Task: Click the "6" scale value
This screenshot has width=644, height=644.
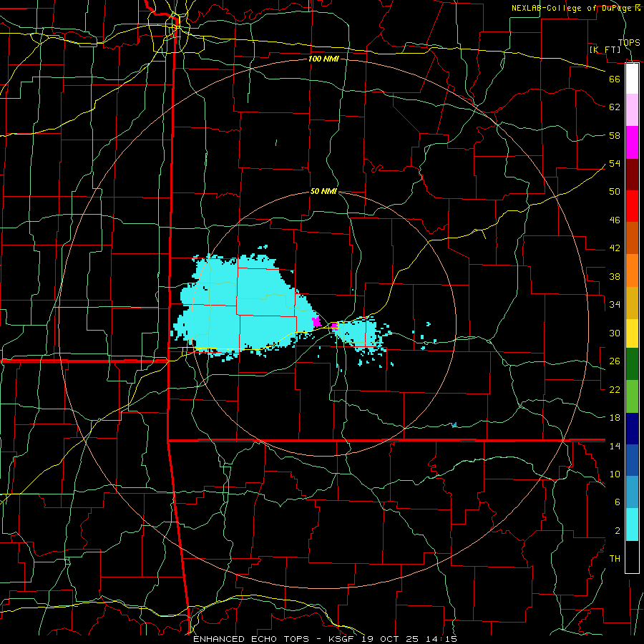Action: click(618, 502)
